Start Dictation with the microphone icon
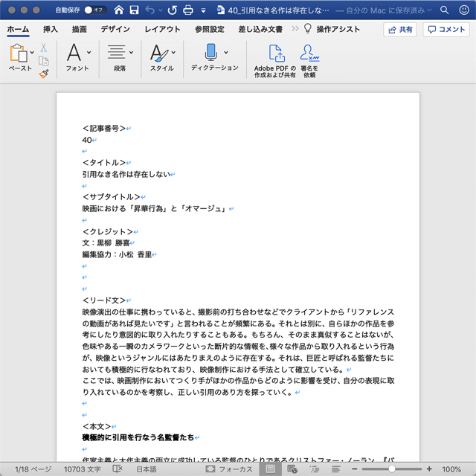The image size is (476, 476). pos(210,54)
